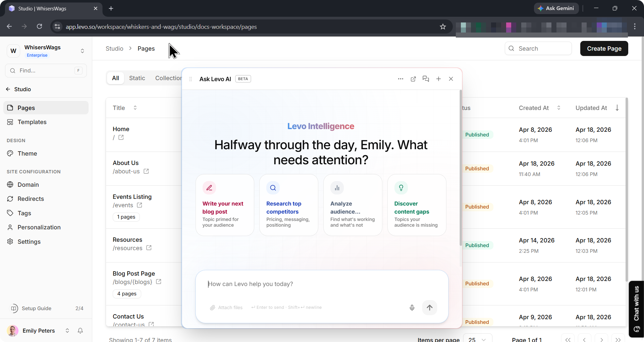Start a new AI chat with plus icon
The height and width of the screenshot is (342, 644).
(438, 79)
